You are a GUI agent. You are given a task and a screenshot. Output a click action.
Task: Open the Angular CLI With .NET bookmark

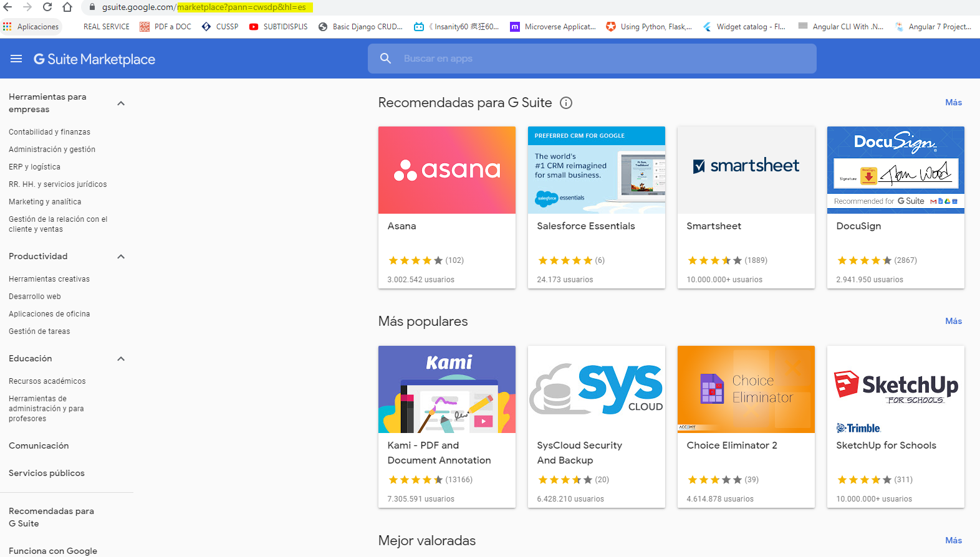[x=841, y=27]
